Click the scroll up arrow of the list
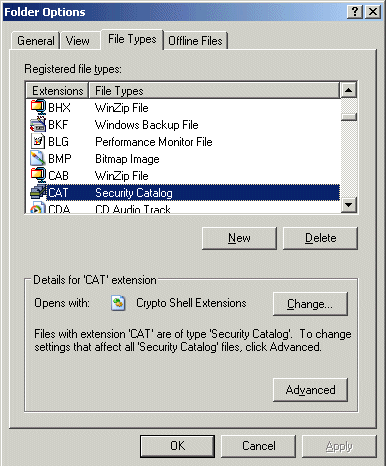The image size is (386, 466). [349, 90]
